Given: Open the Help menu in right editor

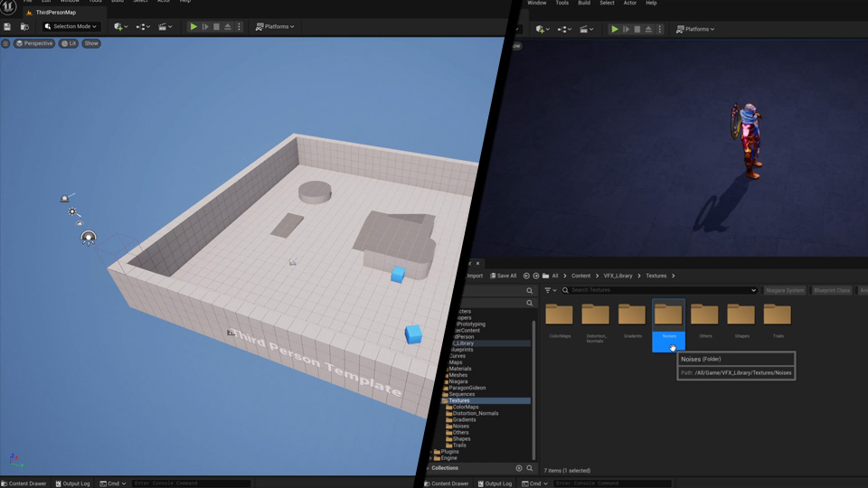Looking at the screenshot, I should pyautogui.click(x=651, y=3).
